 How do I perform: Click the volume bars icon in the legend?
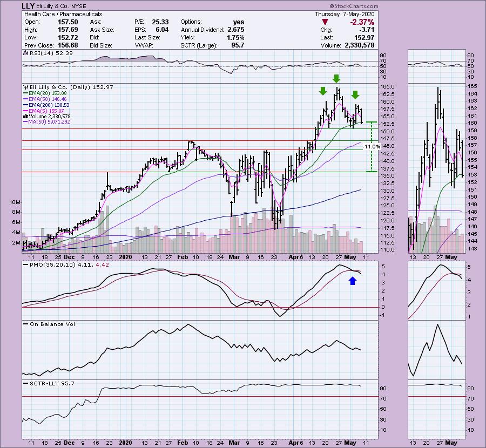coord(26,117)
